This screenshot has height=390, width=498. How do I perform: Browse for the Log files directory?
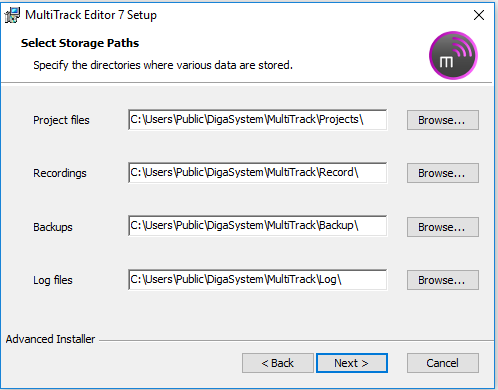point(443,280)
